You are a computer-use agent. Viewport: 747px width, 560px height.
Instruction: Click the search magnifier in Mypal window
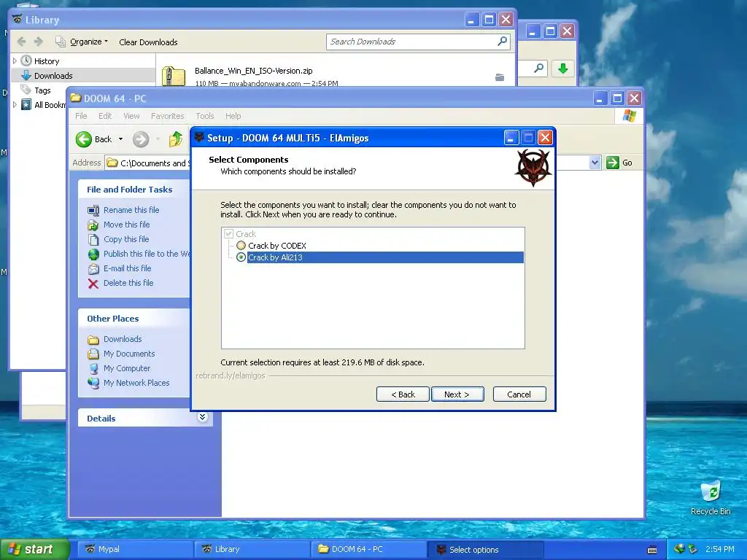539,68
